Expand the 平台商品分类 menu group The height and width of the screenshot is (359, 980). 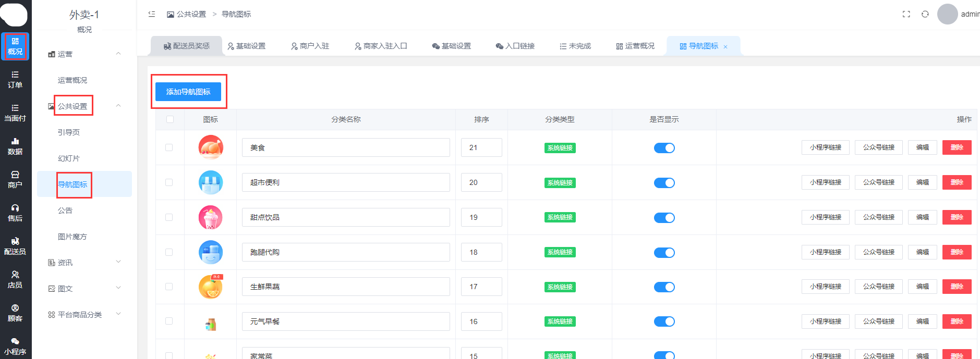coord(84,314)
